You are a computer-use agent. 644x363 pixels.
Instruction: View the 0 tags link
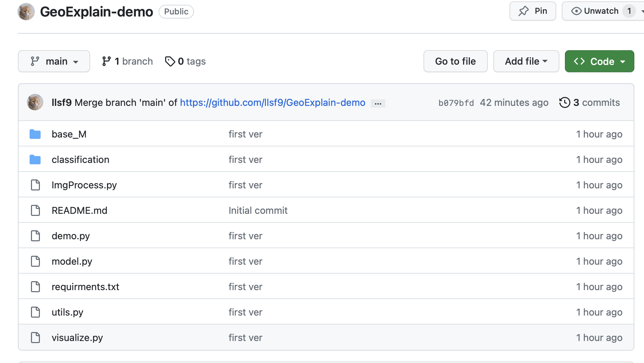click(185, 61)
